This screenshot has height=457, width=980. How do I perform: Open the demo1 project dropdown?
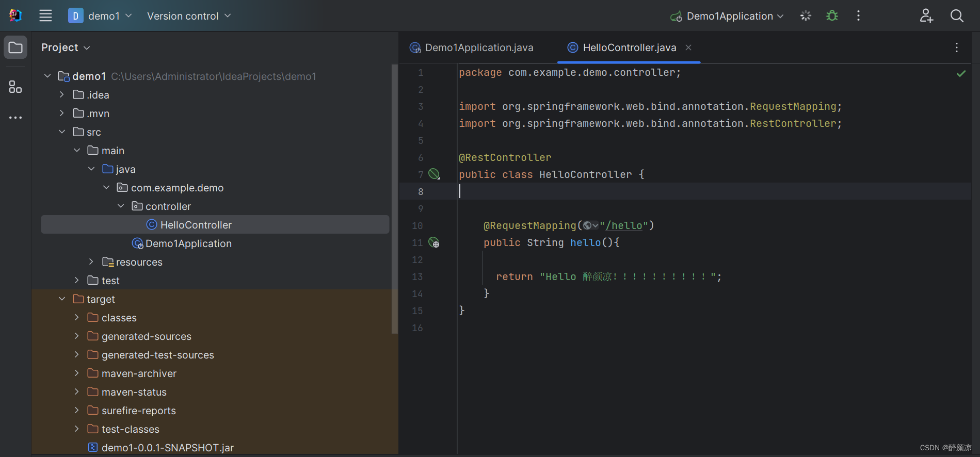[x=100, y=16]
